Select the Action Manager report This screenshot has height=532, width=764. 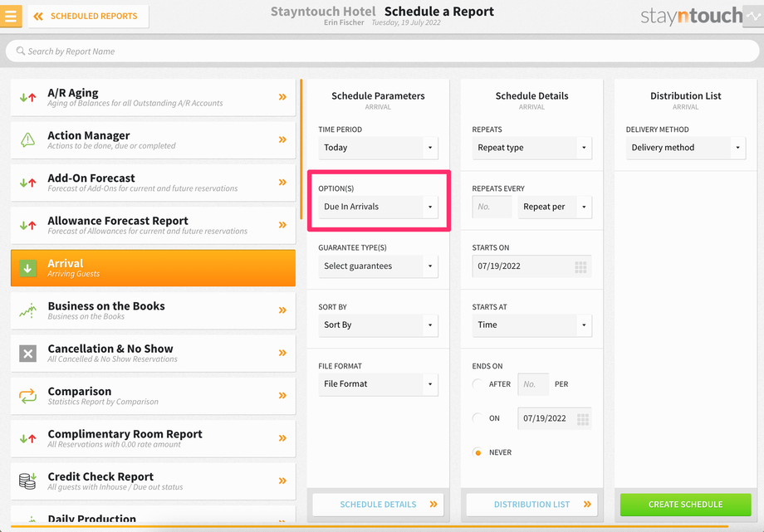coord(153,139)
